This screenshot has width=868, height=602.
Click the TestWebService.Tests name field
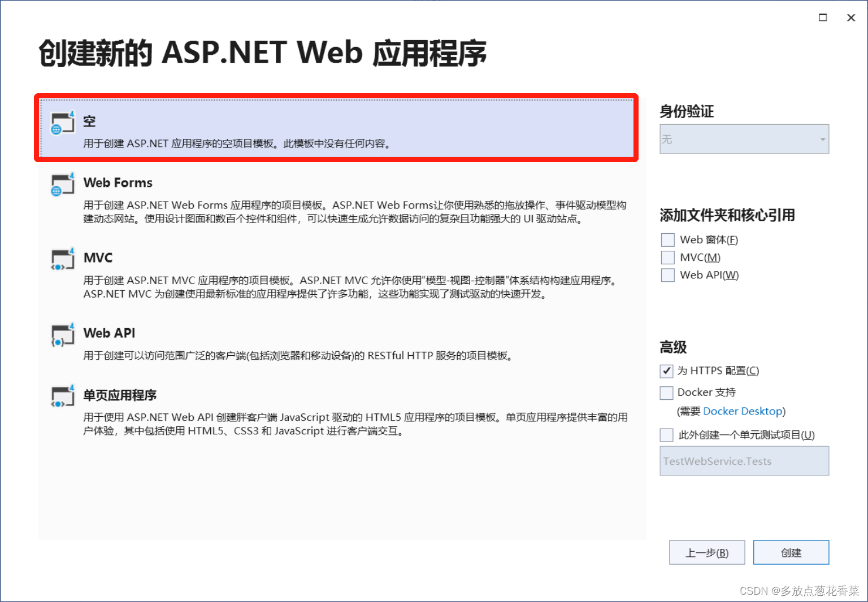[744, 461]
